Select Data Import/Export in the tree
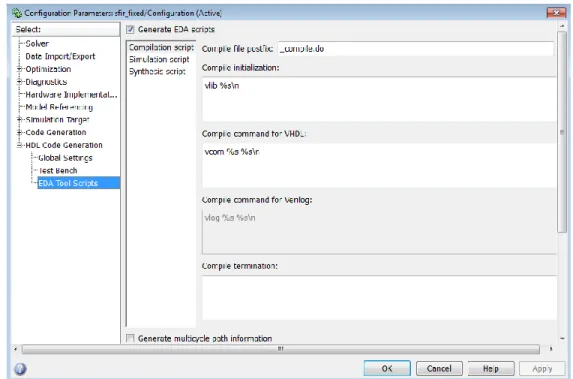The width and height of the screenshot is (573, 379). coord(60,56)
